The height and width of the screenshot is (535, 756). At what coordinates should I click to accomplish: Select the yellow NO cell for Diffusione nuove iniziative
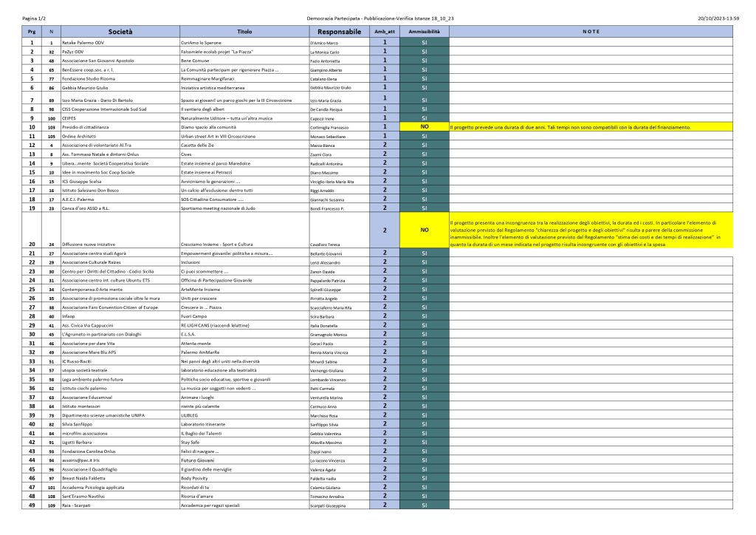[424, 230]
